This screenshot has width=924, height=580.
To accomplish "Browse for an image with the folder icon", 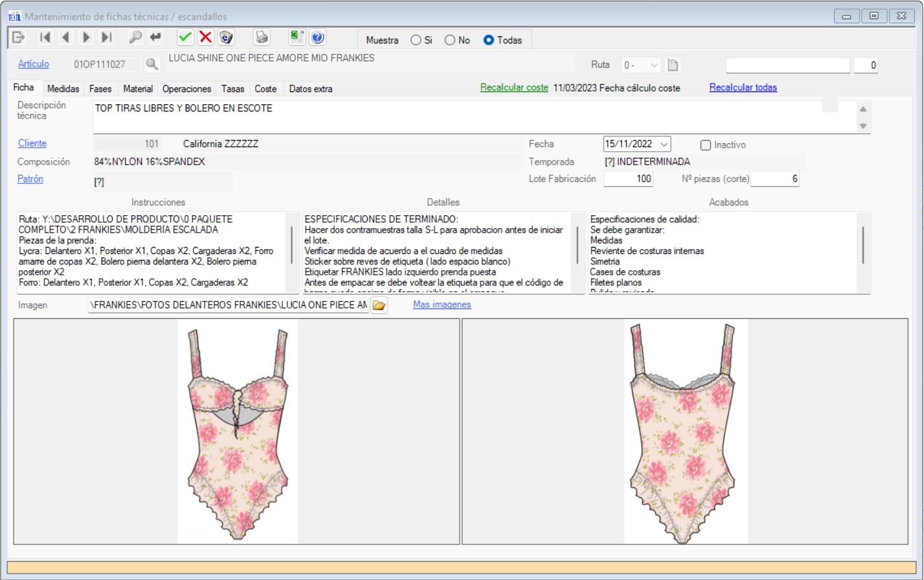I will (x=379, y=305).
